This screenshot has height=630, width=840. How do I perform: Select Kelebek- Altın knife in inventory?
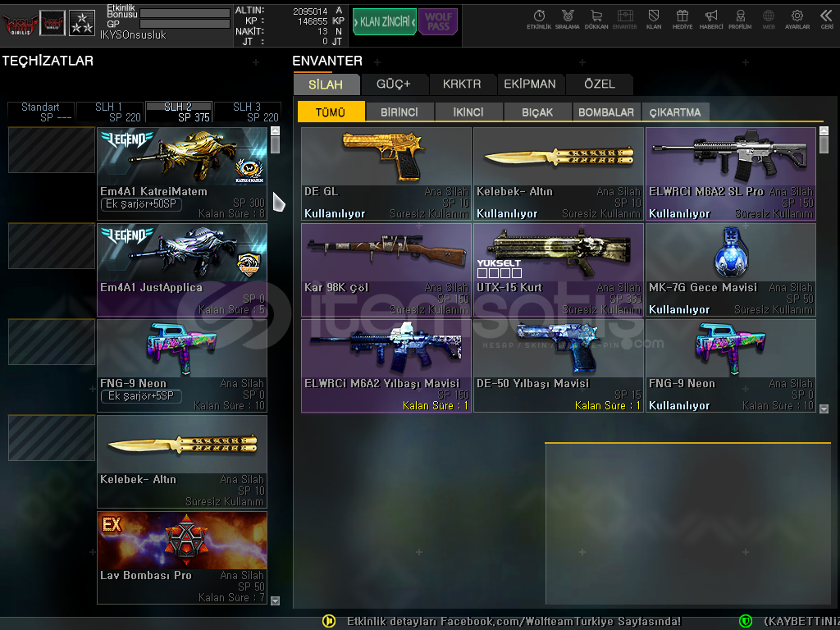coord(559,174)
